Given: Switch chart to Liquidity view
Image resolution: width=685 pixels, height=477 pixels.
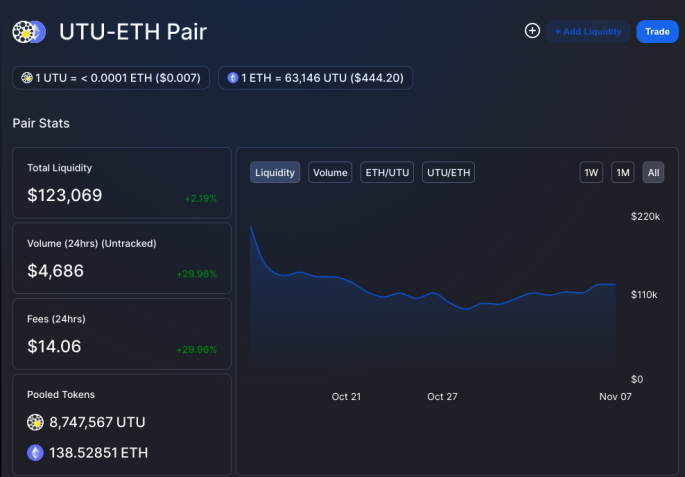Looking at the screenshot, I should point(275,173).
